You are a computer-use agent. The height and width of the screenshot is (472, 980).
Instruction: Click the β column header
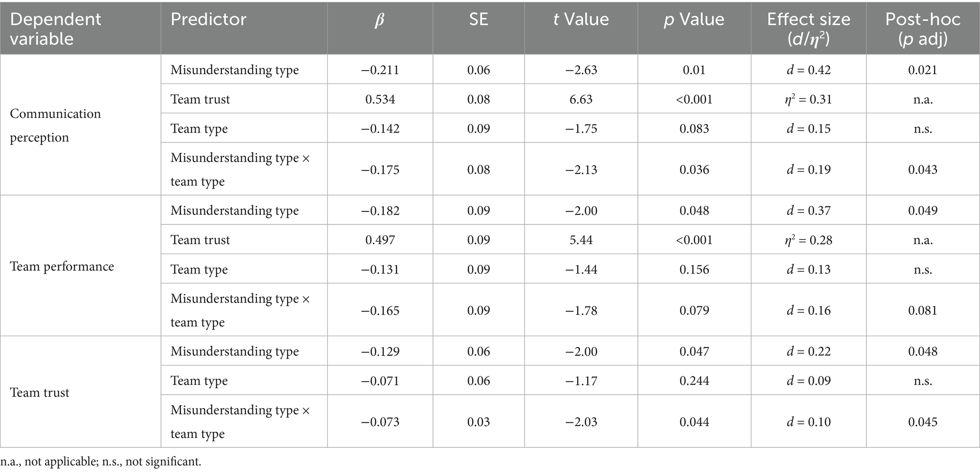(380, 20)
